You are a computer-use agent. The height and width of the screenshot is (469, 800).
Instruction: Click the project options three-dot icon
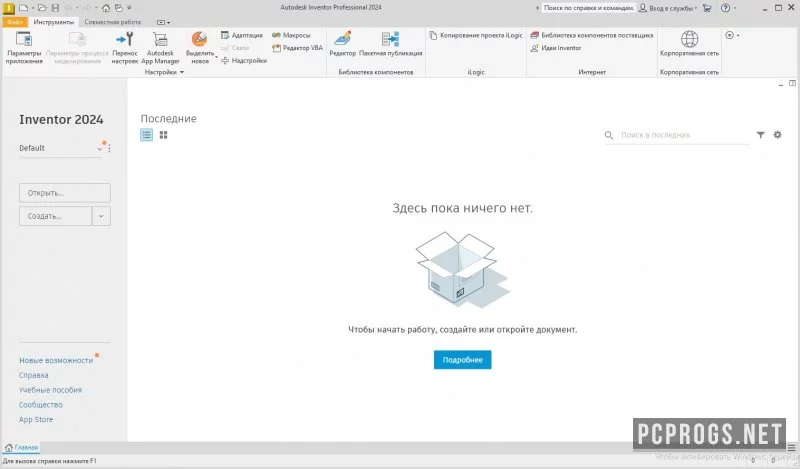point(109,148)
